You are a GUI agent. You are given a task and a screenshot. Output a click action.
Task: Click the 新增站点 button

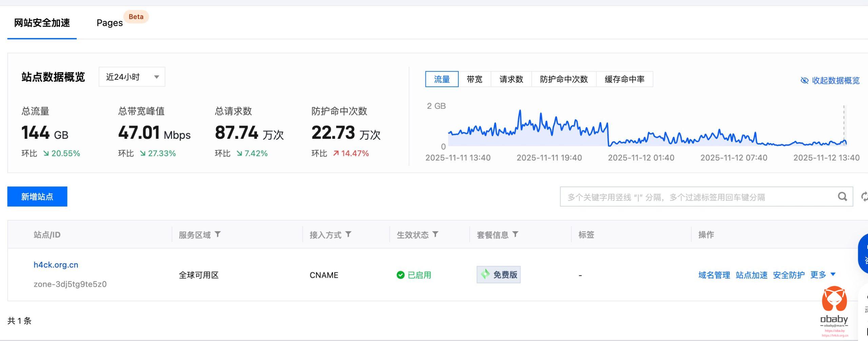click(x=37, y=196)
